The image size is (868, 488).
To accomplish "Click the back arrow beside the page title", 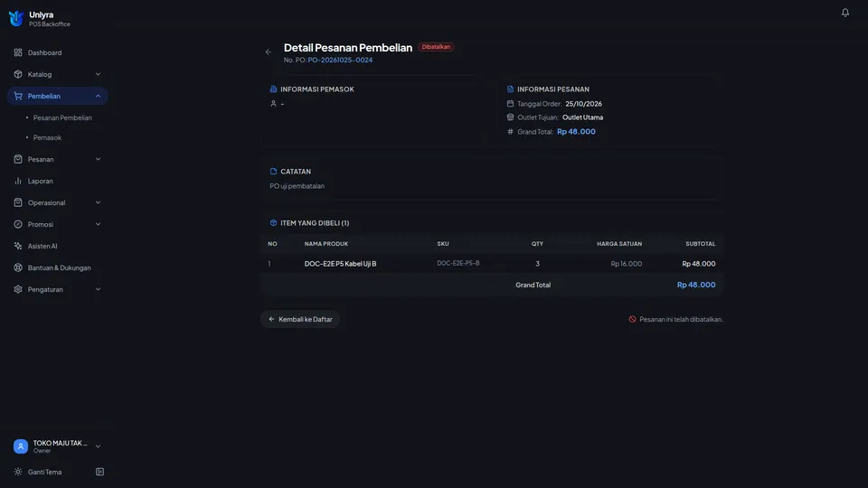I will pyautogui.click(x=269, y=52).
